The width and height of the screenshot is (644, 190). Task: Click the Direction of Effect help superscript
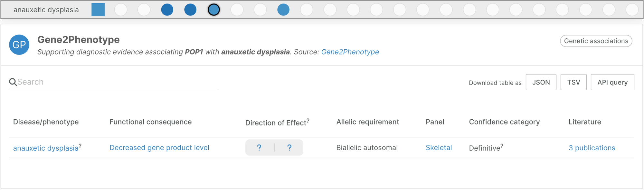pos(308,120)
